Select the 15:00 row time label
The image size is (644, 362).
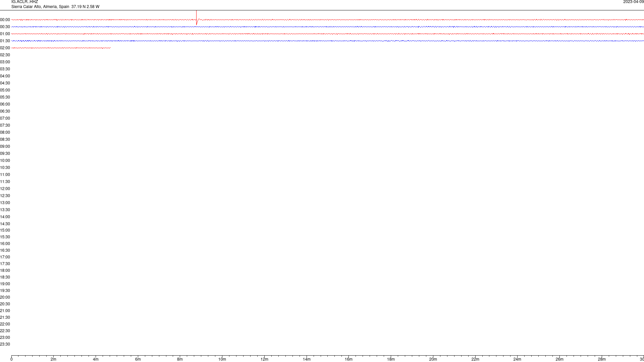[5, 230]
